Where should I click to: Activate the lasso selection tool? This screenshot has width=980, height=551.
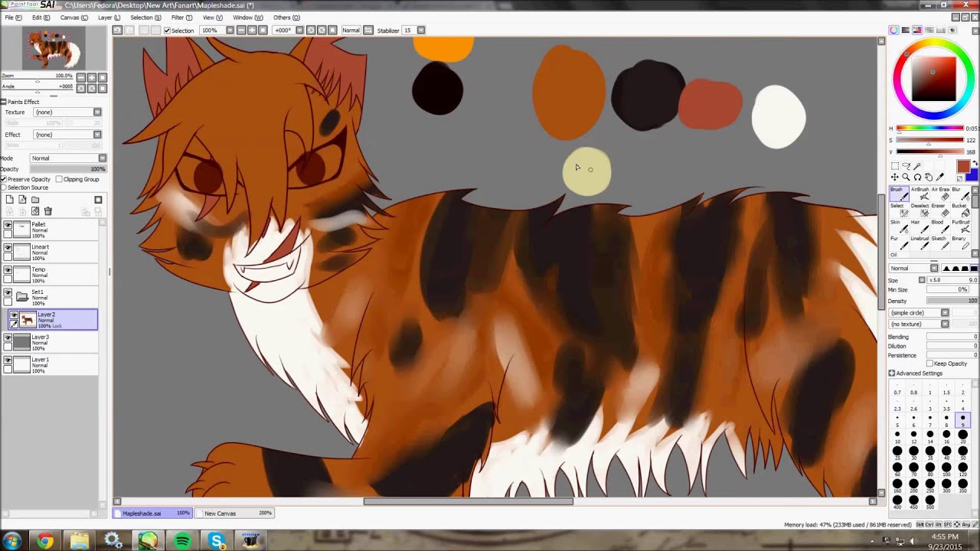click(906, 166)
